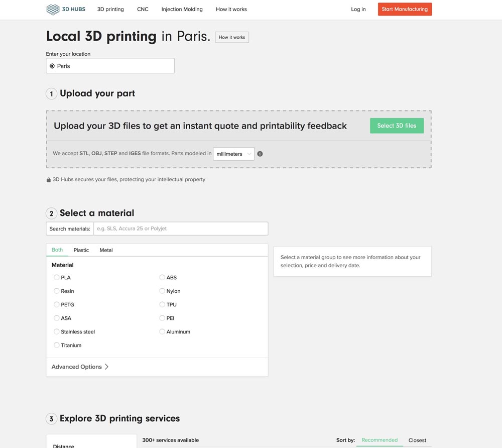Switch to the Metal materials tab
The width and height of the screenshot is (502, 448).
coord(106,250)
